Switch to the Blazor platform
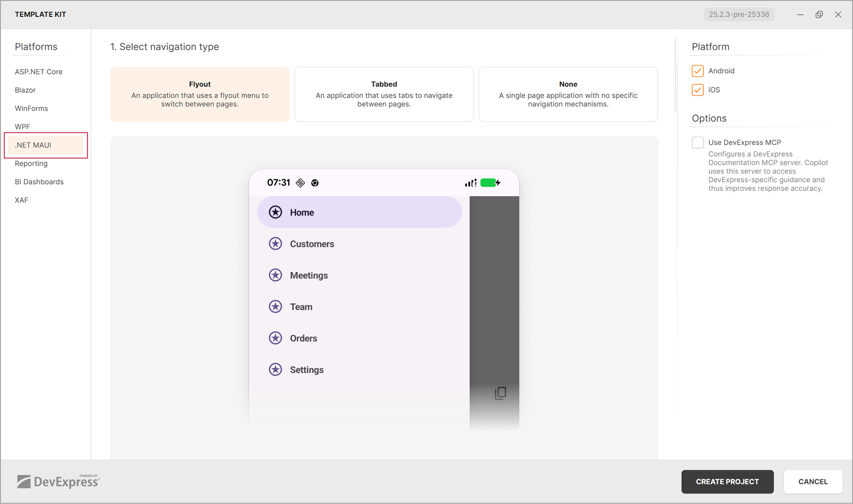 pyautogui.click(x=25, y=90)
